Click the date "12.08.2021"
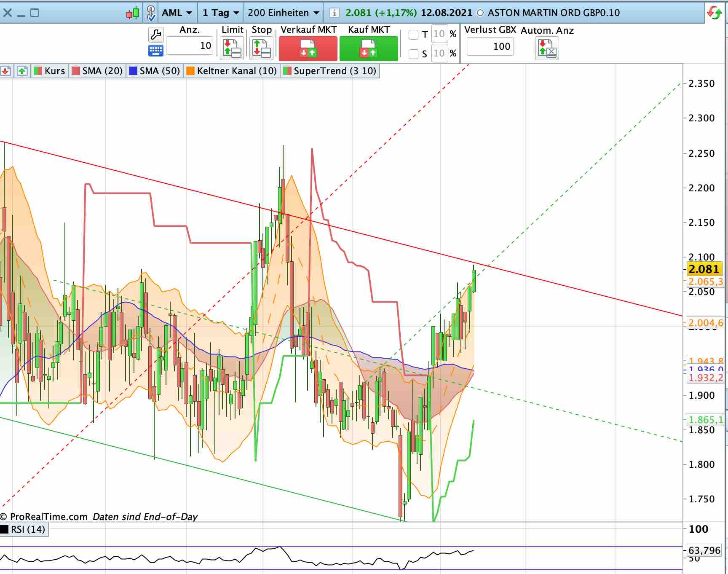Image resolution: width=728 pixels, height=574 pixels. pos(447,13)
